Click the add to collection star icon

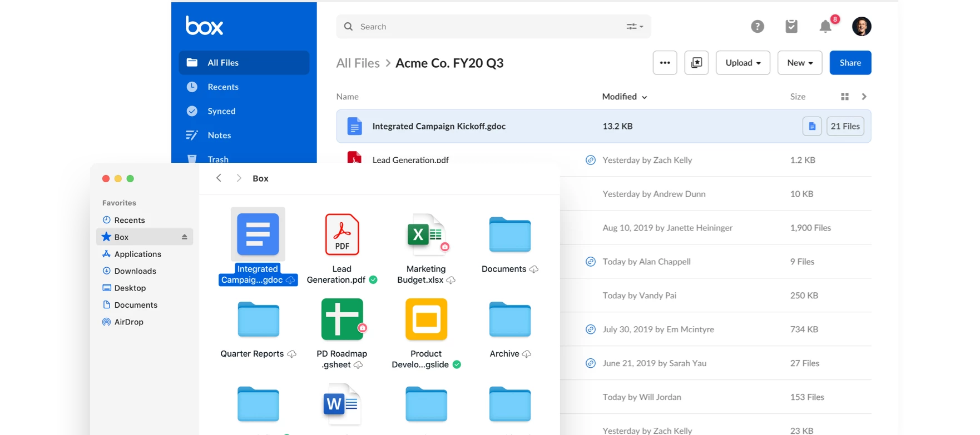coord(696,63)
